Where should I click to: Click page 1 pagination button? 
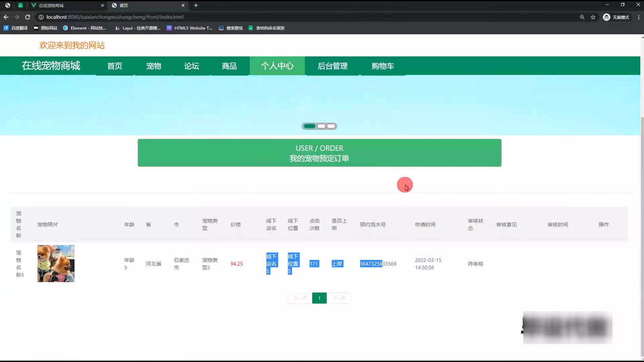tap(319, 298)
